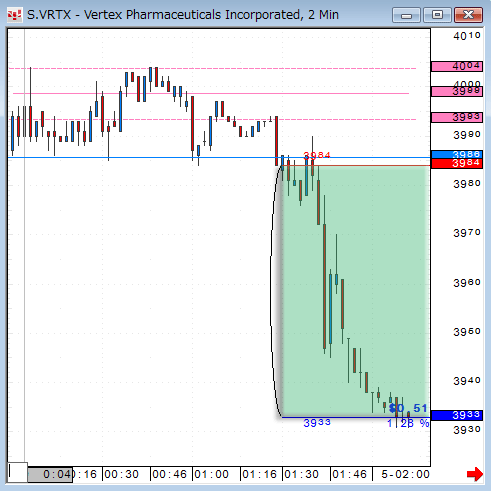Click the 1.28 % percent label
Screen dimensions: 491x491
[408, 423]
